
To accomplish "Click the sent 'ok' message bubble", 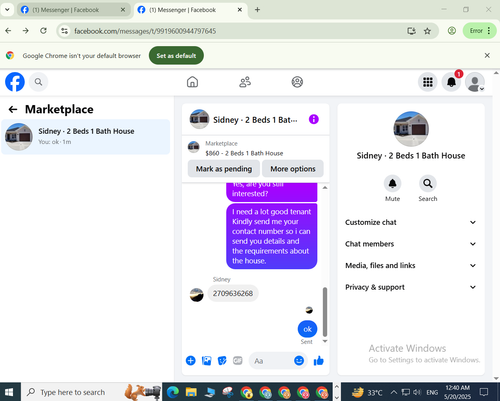I will coord(307,329).
